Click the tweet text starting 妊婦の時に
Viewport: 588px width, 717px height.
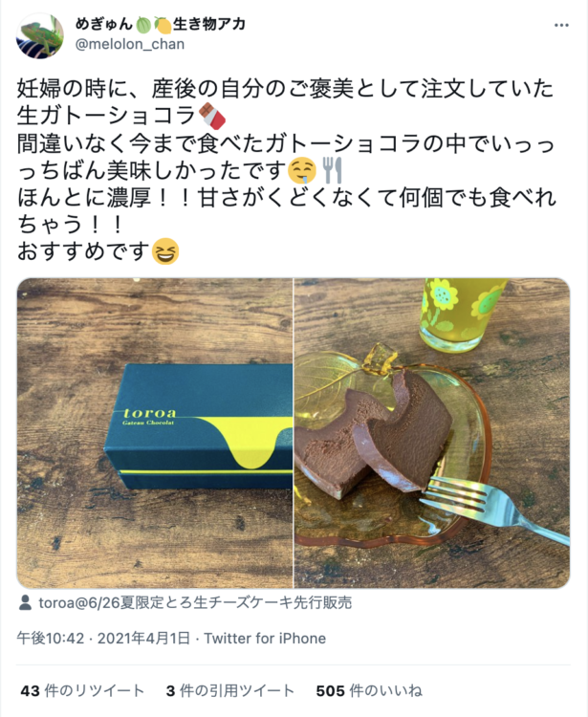click(286, 170)
